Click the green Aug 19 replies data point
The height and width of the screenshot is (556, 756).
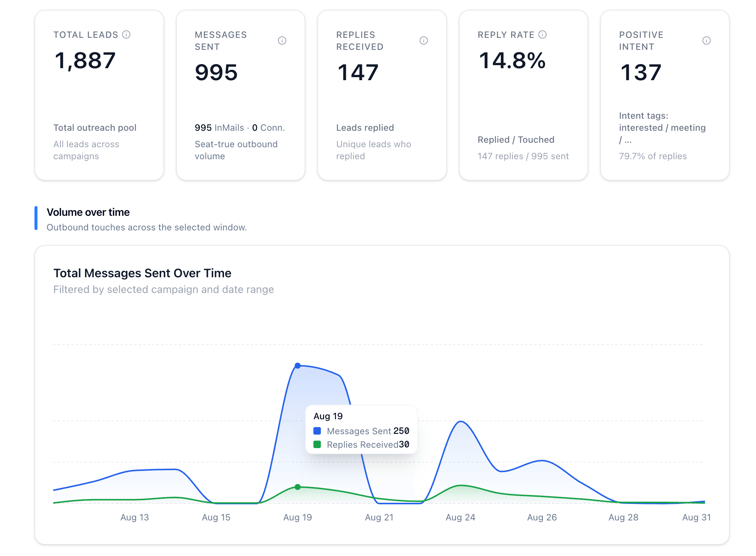pos(297,487)
